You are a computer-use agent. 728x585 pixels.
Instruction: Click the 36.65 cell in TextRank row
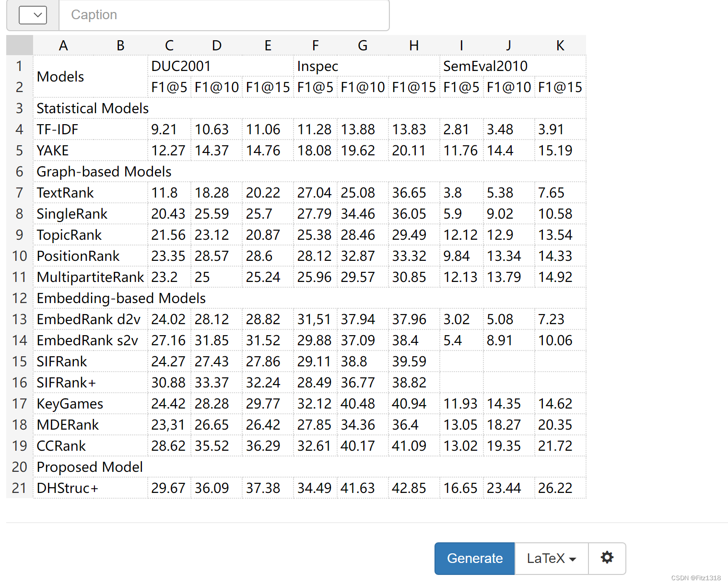point(414,193)
